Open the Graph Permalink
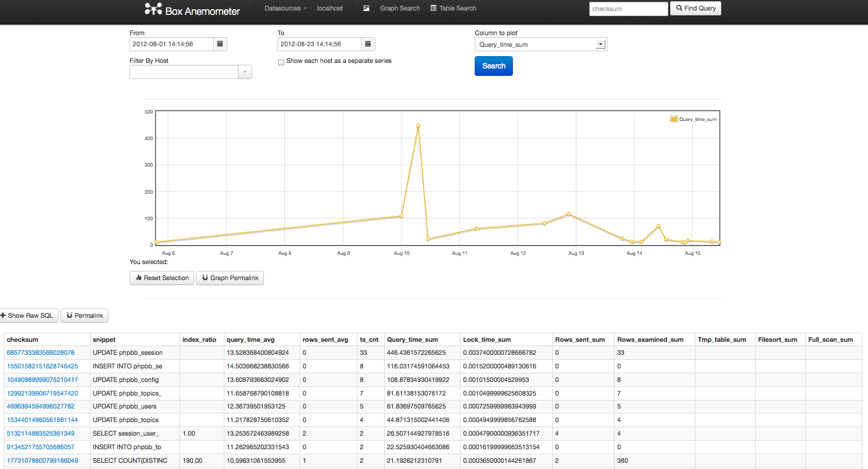868x469 pixels. coord(230,278)
